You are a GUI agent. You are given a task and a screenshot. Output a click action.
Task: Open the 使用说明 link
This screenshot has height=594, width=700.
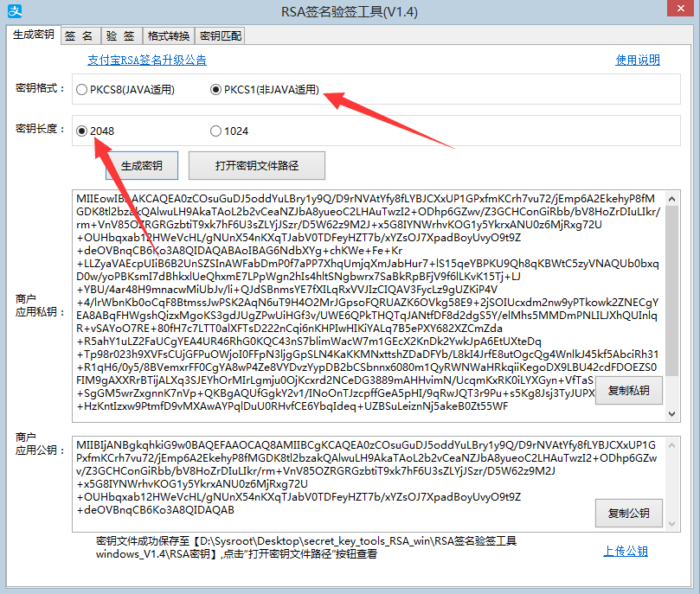(638, 60)
